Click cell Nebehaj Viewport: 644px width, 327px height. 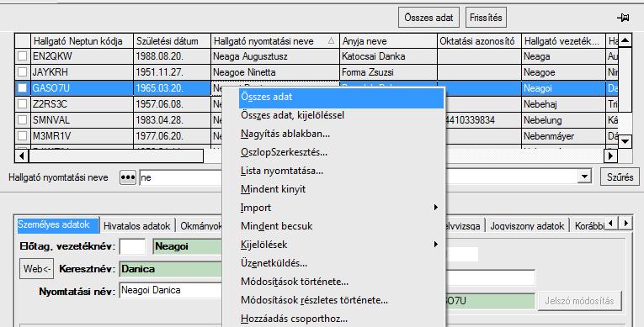coord(564,104)
